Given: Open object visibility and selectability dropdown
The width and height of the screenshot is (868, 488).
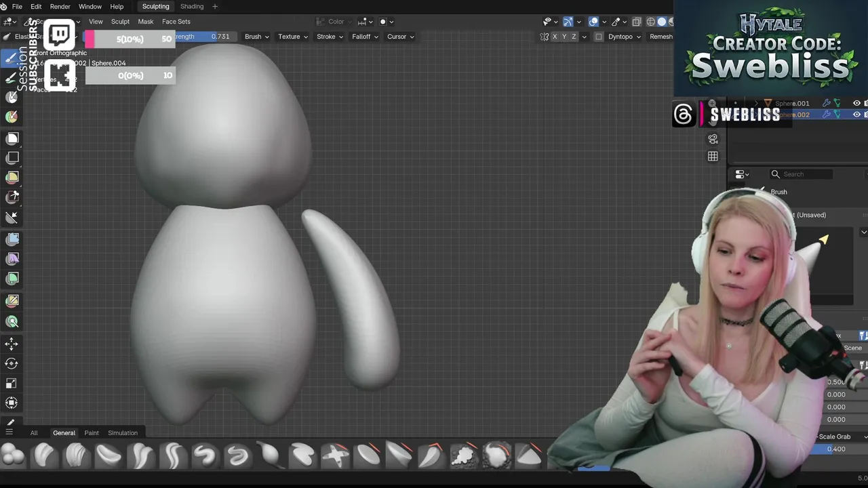Looking at the screenshot, I should click(551, 22).
